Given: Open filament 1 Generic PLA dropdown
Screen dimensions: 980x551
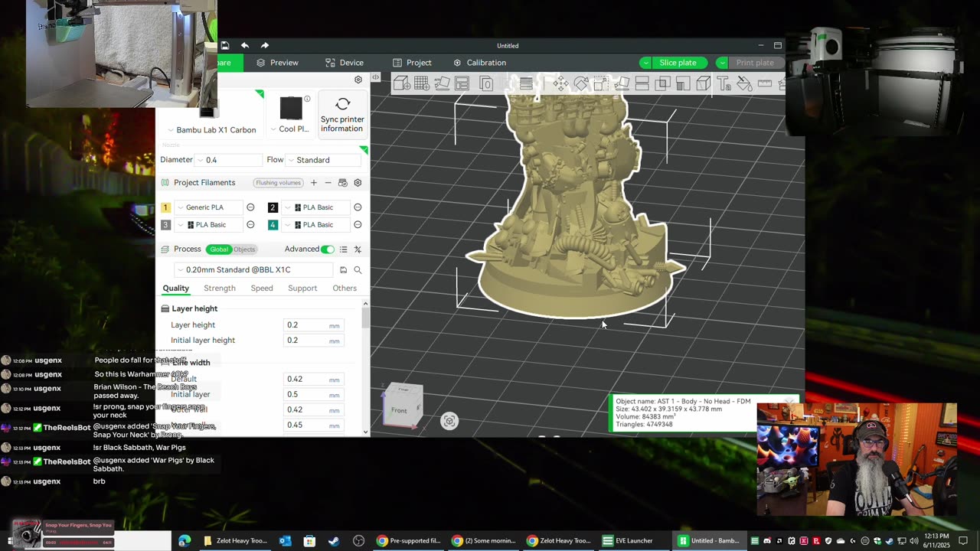Looking at the screenshot, I should 209,207.
